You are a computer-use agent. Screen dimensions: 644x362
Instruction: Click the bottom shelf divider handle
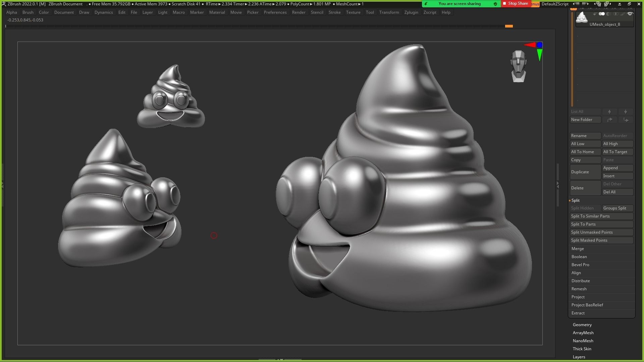[281, 359]
